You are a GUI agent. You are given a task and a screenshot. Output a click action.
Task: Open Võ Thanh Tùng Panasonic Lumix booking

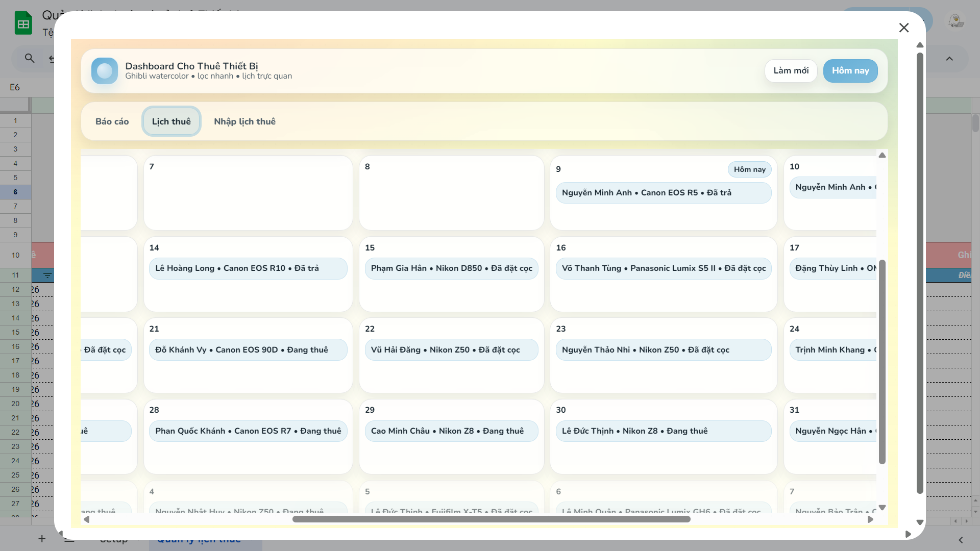[x=663, y=268]
